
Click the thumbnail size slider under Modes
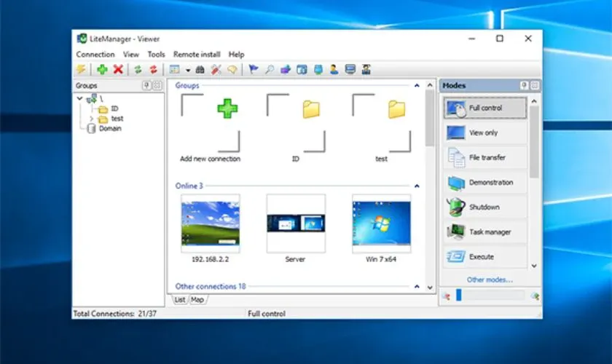point(490,296)
